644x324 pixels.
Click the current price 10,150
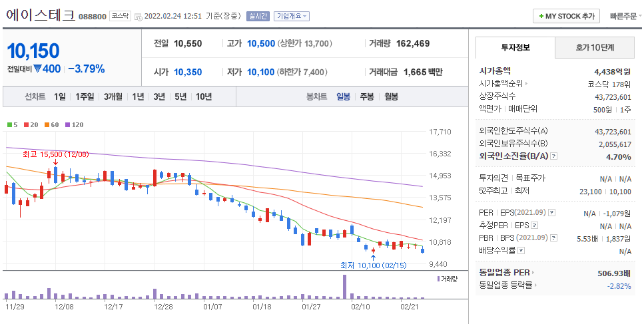pos(33,51)
